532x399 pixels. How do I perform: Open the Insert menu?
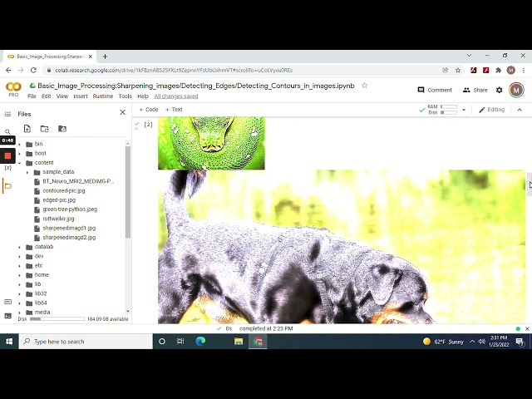81,96
